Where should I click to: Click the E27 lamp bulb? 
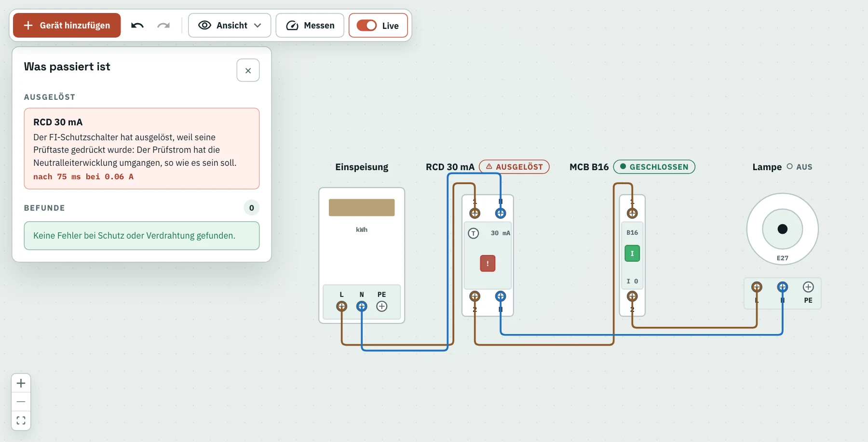coord(782,229)
